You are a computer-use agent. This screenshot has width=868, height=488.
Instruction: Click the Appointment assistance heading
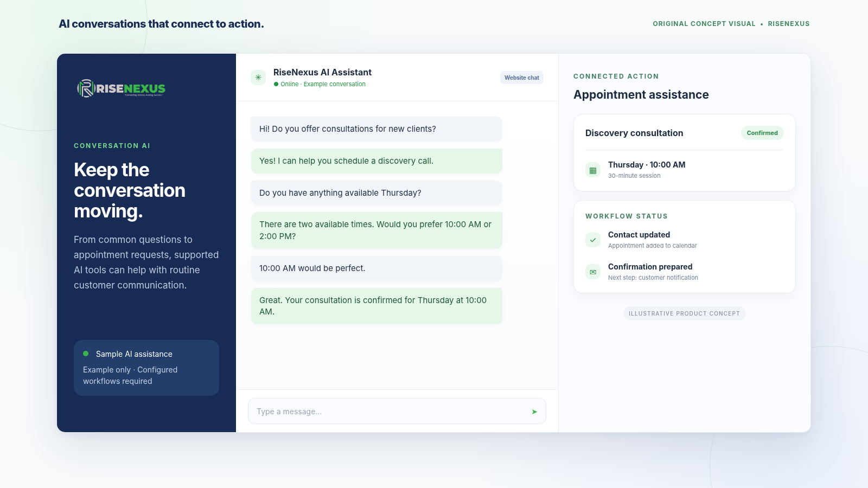click(641, 95)
